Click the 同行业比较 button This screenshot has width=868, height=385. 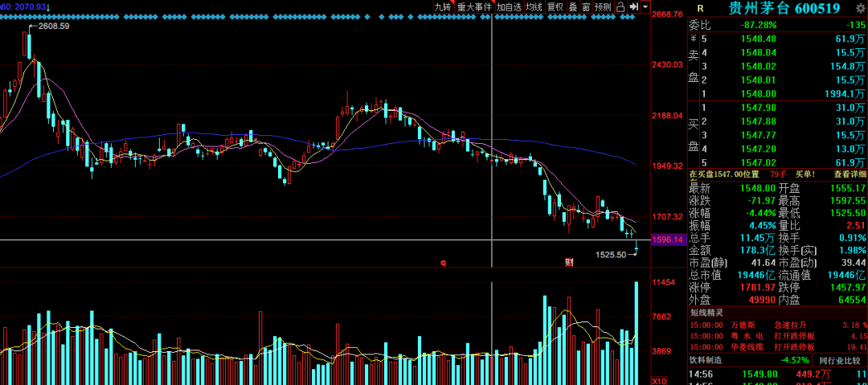point(840,359)
